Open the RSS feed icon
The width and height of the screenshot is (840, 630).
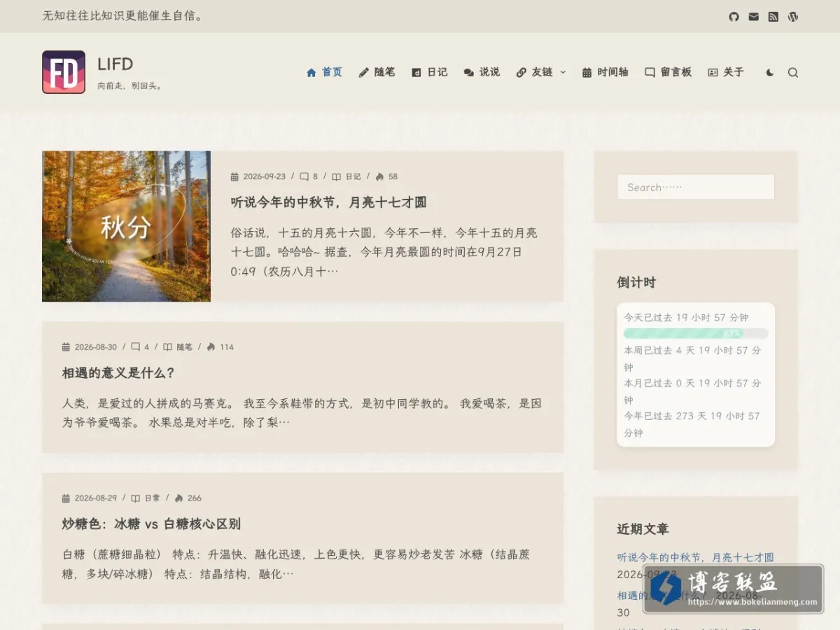(773, 16)
